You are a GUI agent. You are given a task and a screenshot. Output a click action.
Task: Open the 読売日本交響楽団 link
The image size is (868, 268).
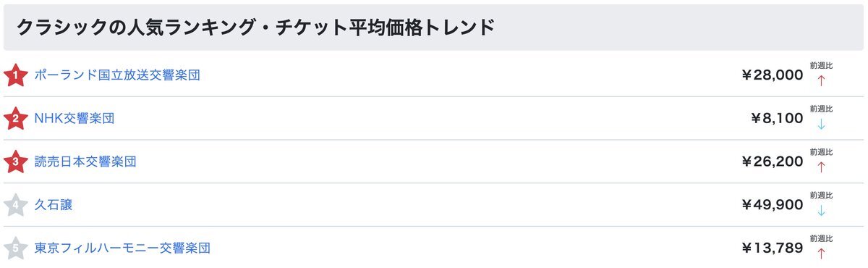click(85, 162)
